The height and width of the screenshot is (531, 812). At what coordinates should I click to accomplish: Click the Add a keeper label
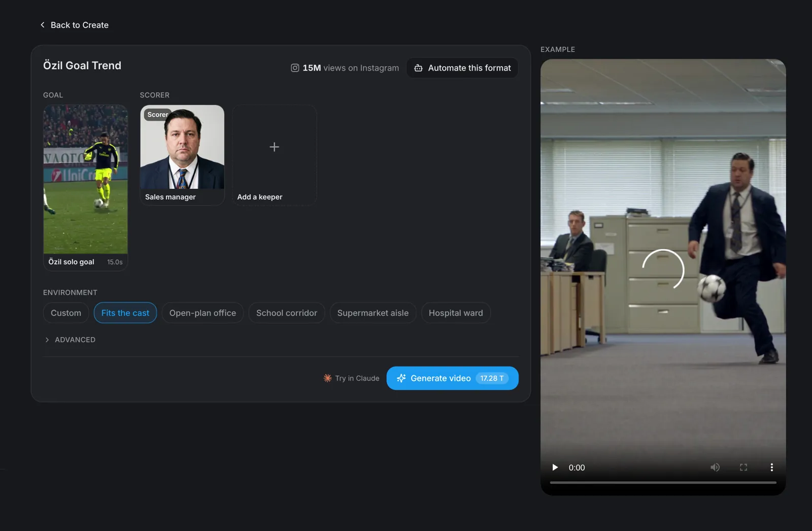point(260,197)
